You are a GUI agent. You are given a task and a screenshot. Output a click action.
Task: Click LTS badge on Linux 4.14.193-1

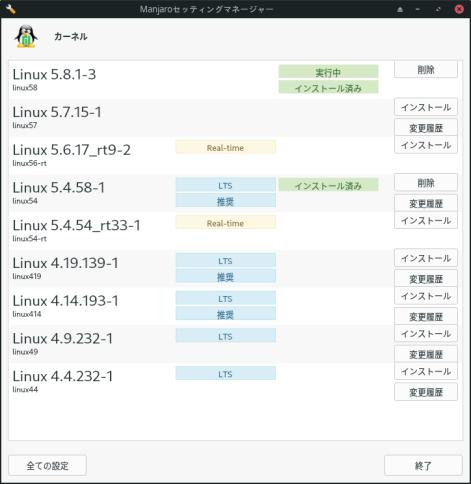[226, 298]
